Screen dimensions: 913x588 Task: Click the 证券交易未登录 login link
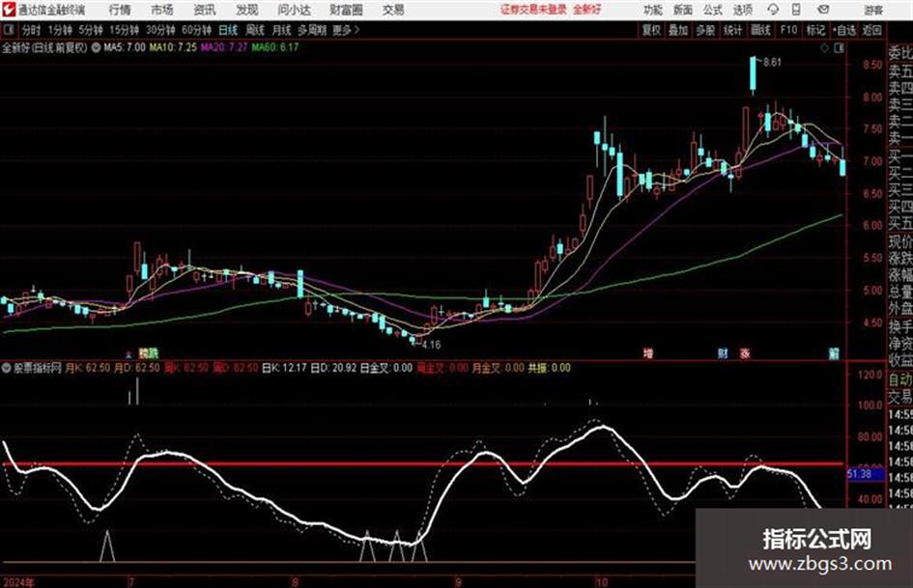pos(533,10)
